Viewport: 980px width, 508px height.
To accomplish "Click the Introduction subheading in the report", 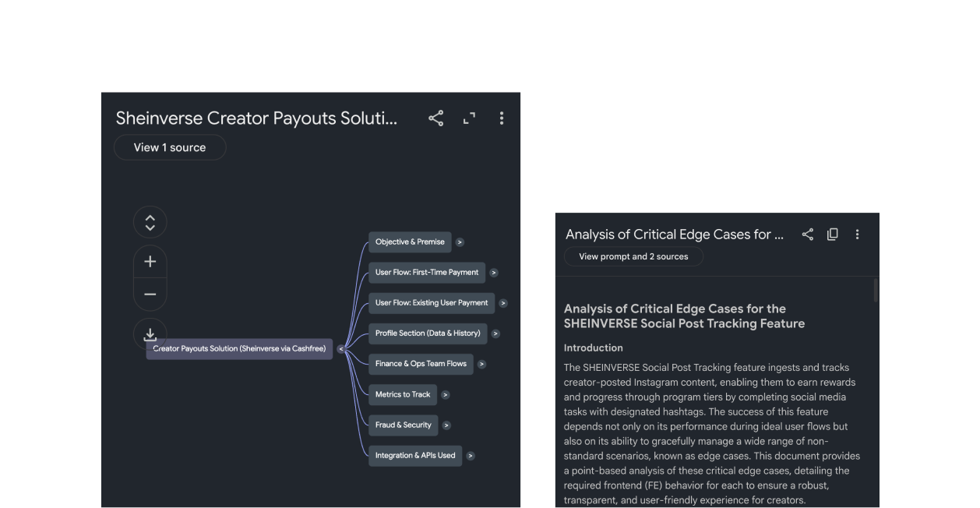I will click(x=594, y=348).
